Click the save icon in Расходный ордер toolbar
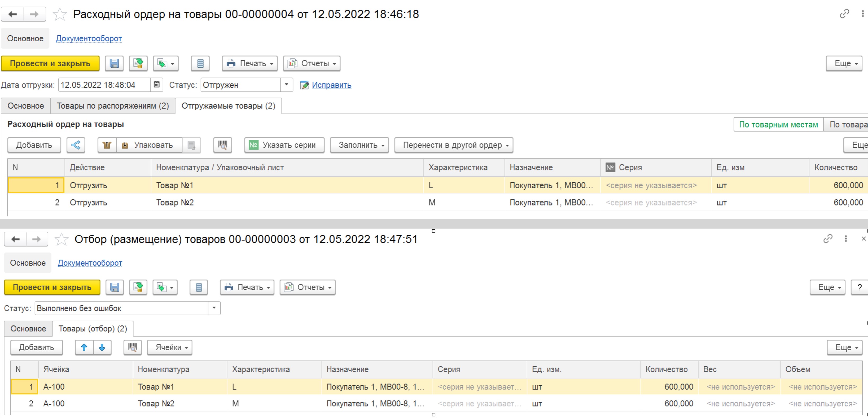 (114, 63)
